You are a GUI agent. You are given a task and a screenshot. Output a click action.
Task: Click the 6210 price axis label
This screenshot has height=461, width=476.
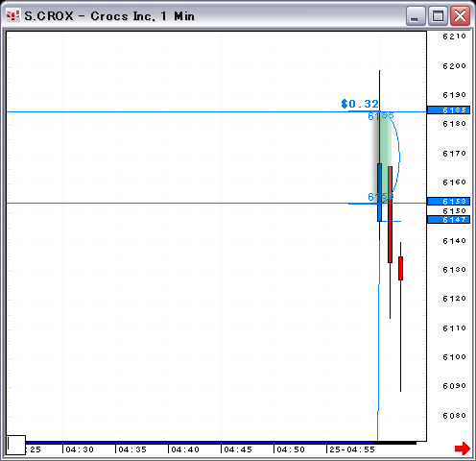coord(454,36)
